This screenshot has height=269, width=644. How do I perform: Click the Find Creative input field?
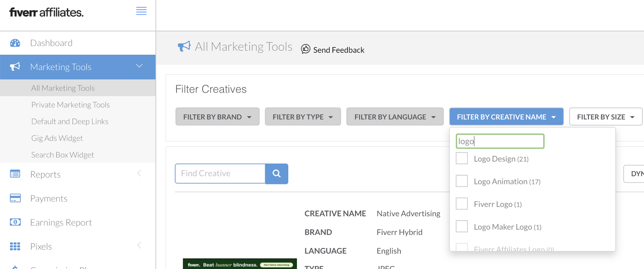tap(220, 174)
